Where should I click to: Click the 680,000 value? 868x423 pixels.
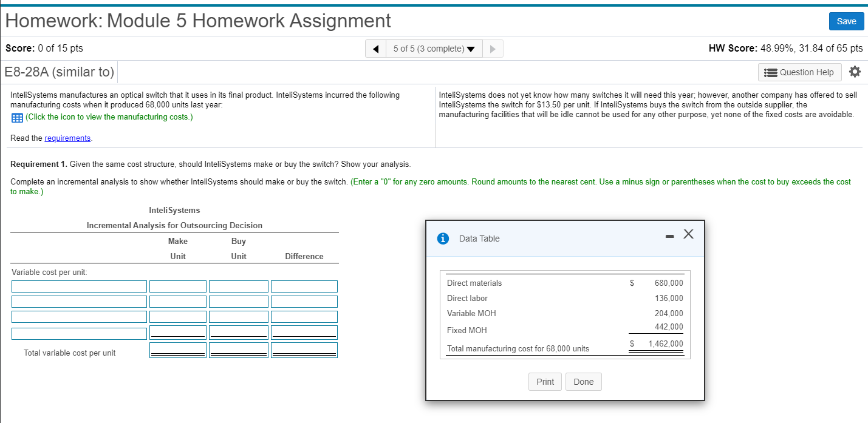tap(669, 283)
